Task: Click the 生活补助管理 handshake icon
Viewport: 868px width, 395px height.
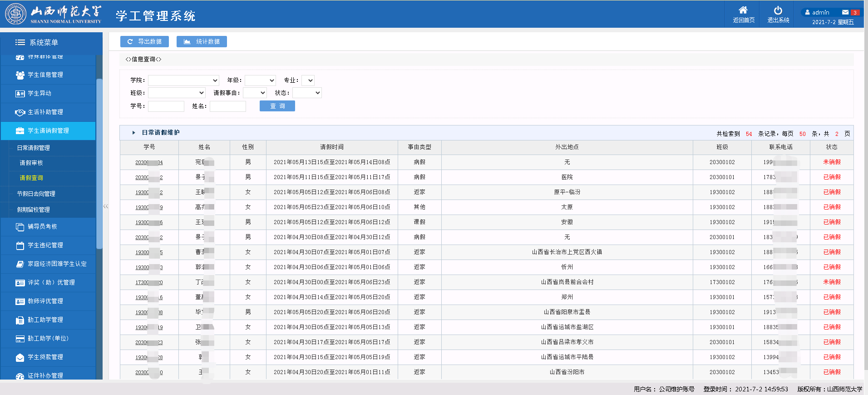Action: point(20,112)
